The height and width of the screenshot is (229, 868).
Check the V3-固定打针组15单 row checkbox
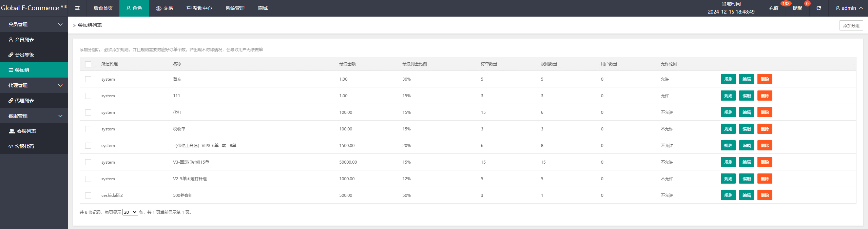(88, 162)
